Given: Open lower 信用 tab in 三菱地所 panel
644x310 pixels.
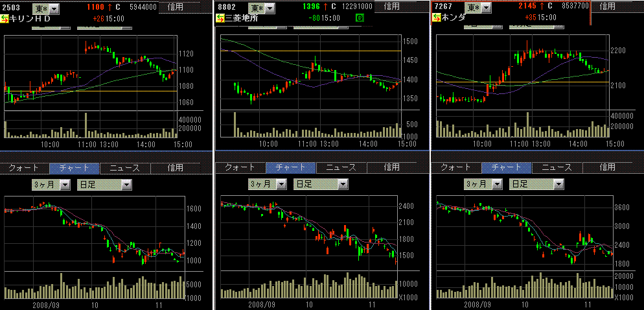Looking at the screenshot, I should point(392,167).
